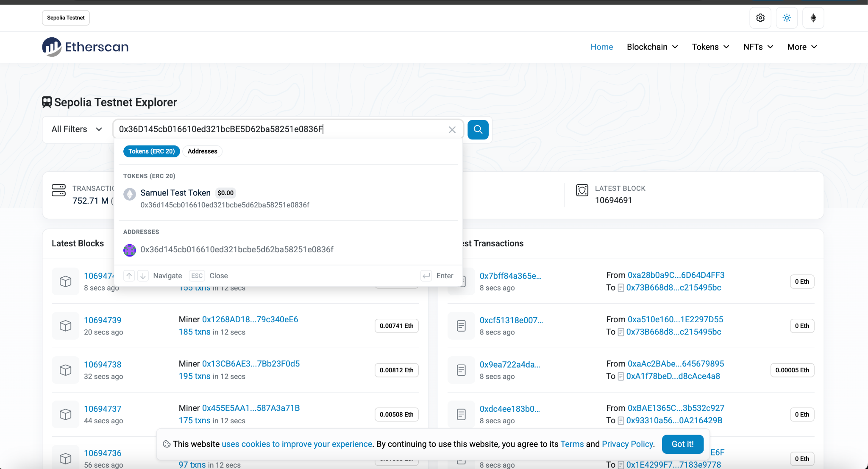Open block 10694739
Screen dimensions: 868x469
(103, 320)
